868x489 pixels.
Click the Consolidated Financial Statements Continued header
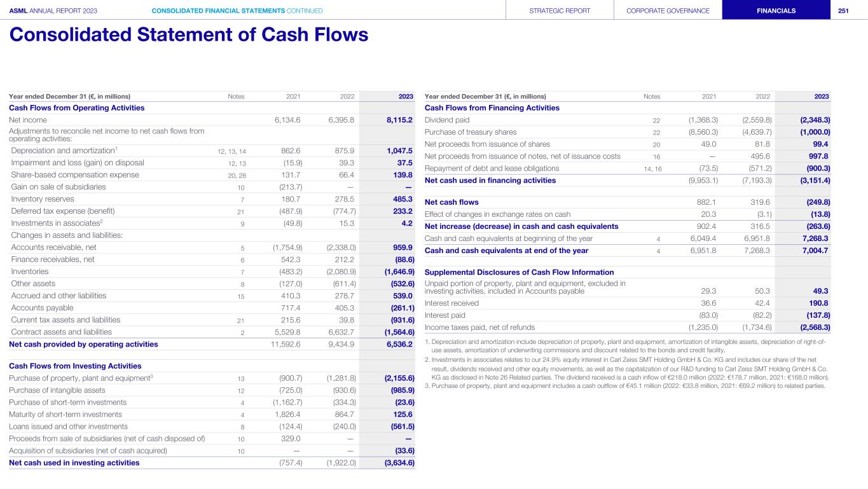click(x=237, y=11)
